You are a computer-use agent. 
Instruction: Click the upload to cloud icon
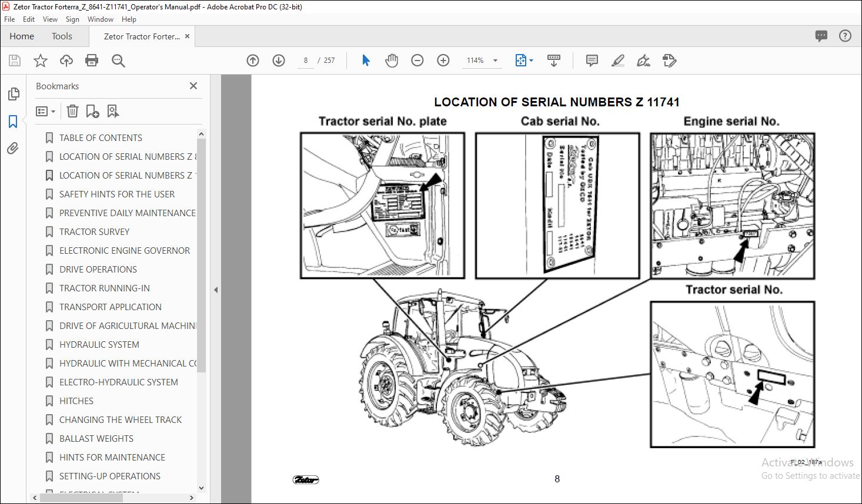pos(66,61)
